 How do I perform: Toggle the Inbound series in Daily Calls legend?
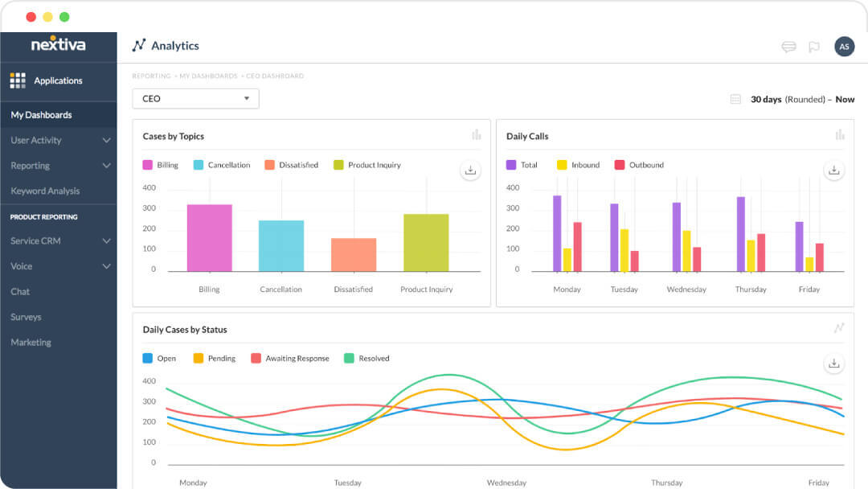(x=578, y=165)
